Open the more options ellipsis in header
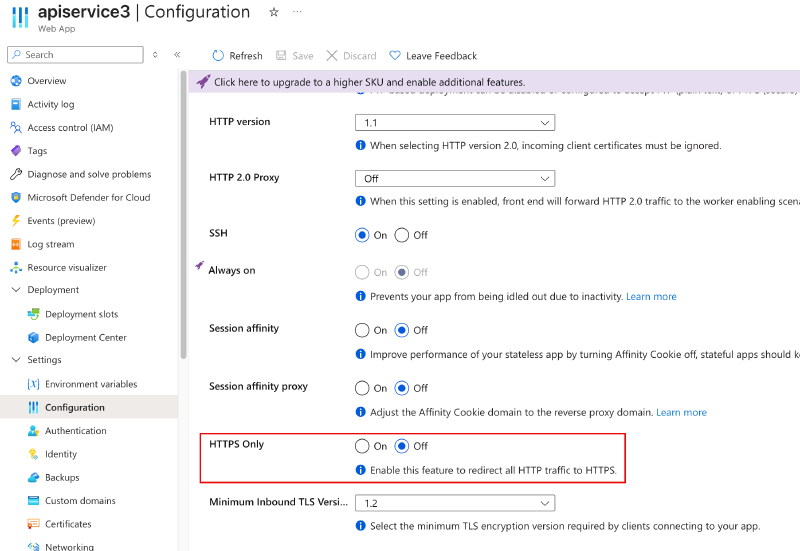Screen dimensions: 800x551 pos(297,12)
